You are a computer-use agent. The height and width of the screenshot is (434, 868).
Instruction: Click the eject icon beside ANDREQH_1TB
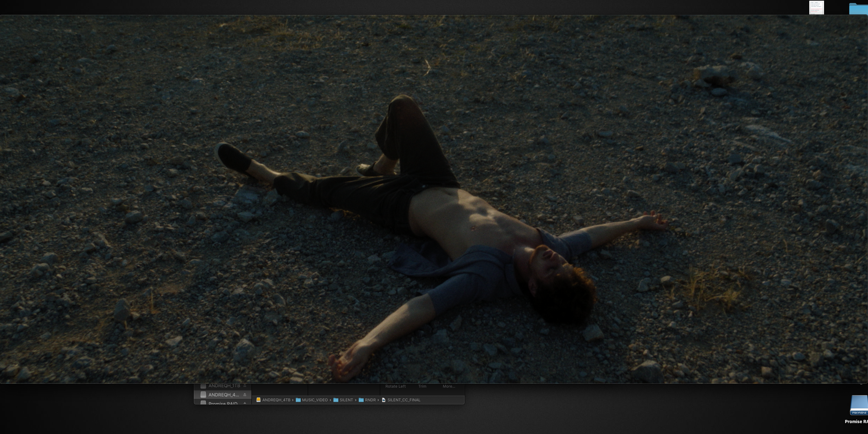[x=245, y=386]
